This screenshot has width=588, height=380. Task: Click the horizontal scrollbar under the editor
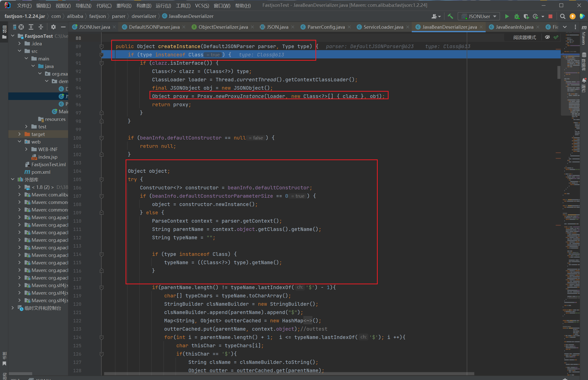click(289, 374)
